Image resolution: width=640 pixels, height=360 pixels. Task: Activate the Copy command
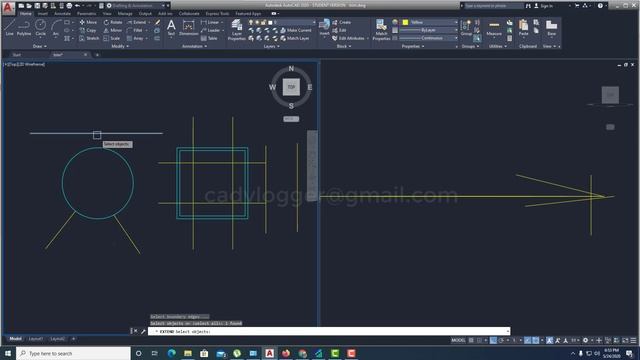coord(88,30)
